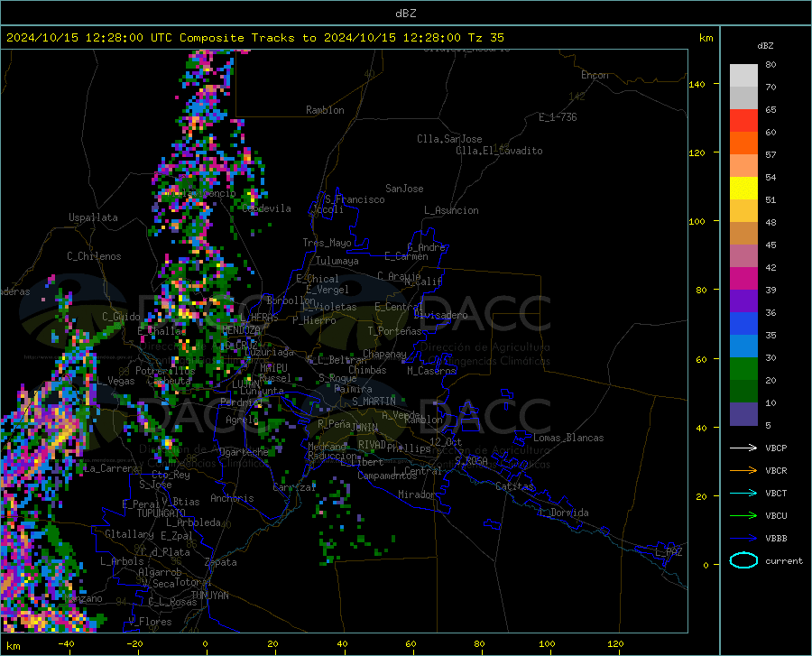The width and height of the screenshot is (812, 656).
Task: Click the Capdevila label on the map
Action: pos(266,208)
